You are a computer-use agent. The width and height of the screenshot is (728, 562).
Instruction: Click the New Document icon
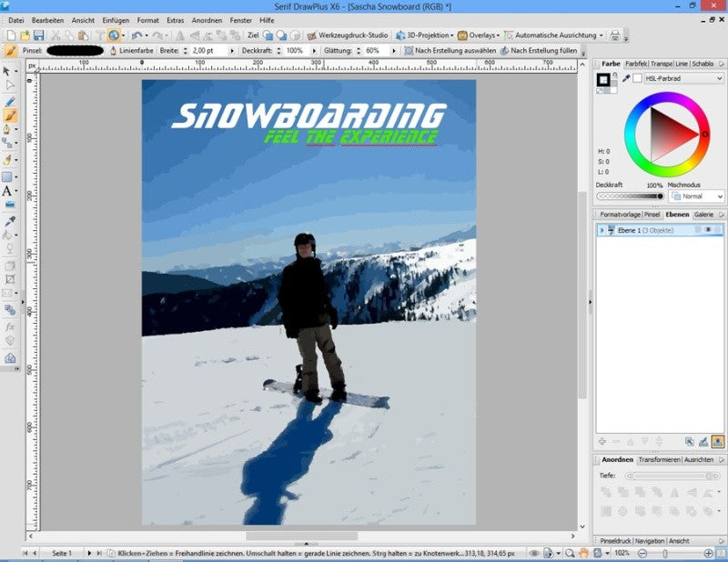click(x=11, y=35)
